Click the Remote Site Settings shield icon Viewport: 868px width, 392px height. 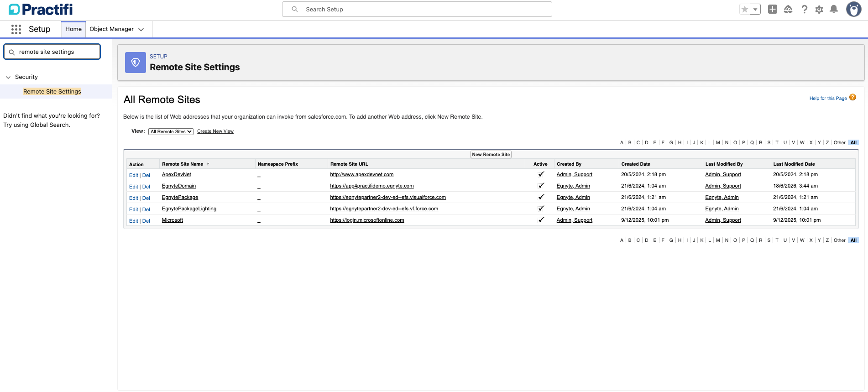[x=136, y=63]
